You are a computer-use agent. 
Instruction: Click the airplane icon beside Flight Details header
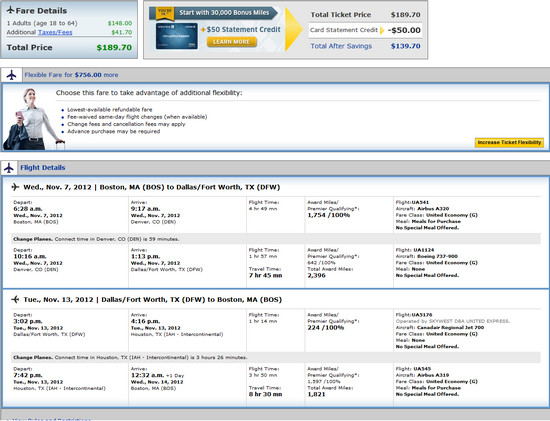[9, 168]
